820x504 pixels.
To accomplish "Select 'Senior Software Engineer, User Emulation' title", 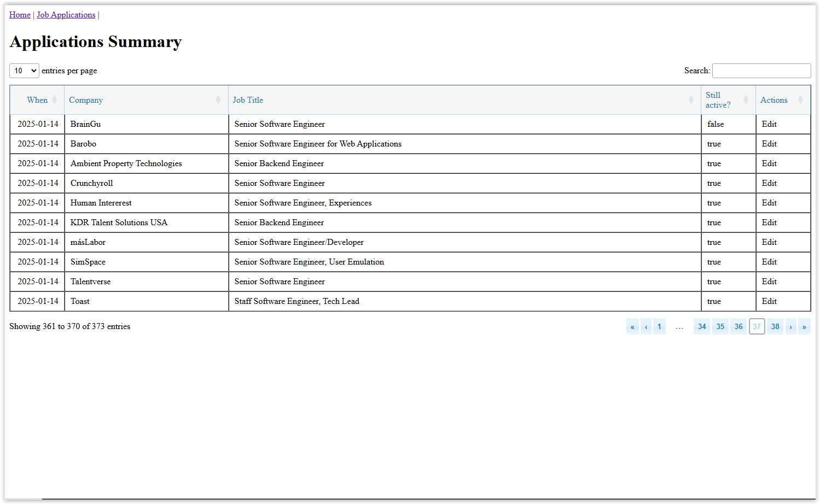I will (309, 262).
